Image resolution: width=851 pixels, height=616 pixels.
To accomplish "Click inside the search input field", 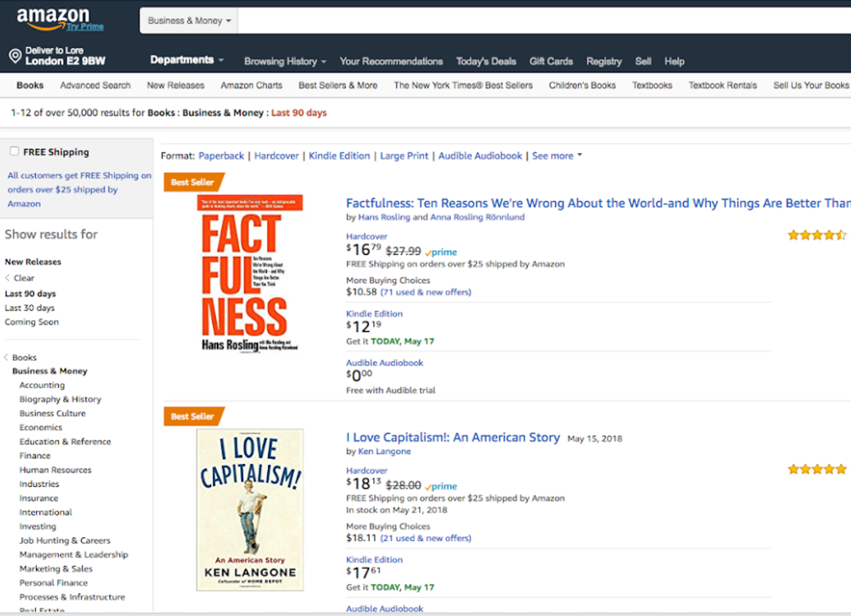I will [544, 20].
